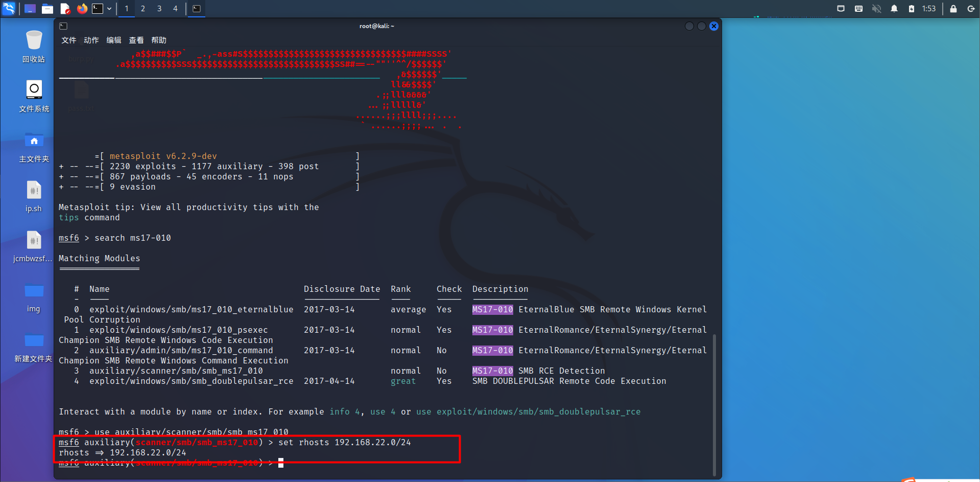The width and height of the screenshot is (980, 482).
Task: Click the 'Rank' column header
Action: tap(401, 289)
